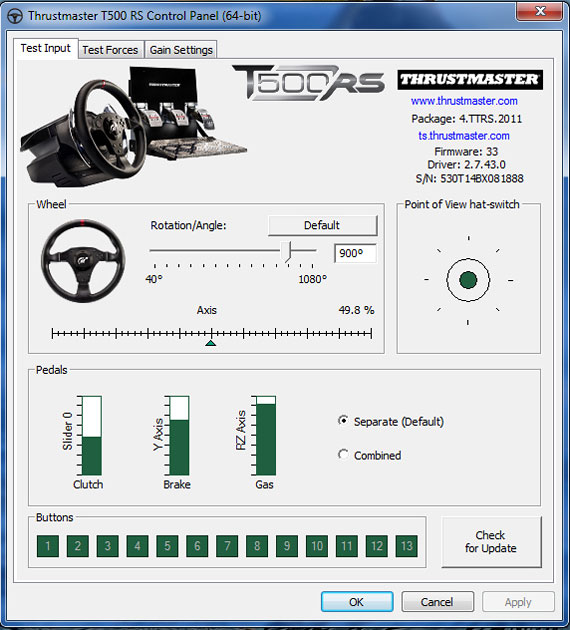Click button indicator 9
This screenshot has height=630, width=570.
point(287,546)
